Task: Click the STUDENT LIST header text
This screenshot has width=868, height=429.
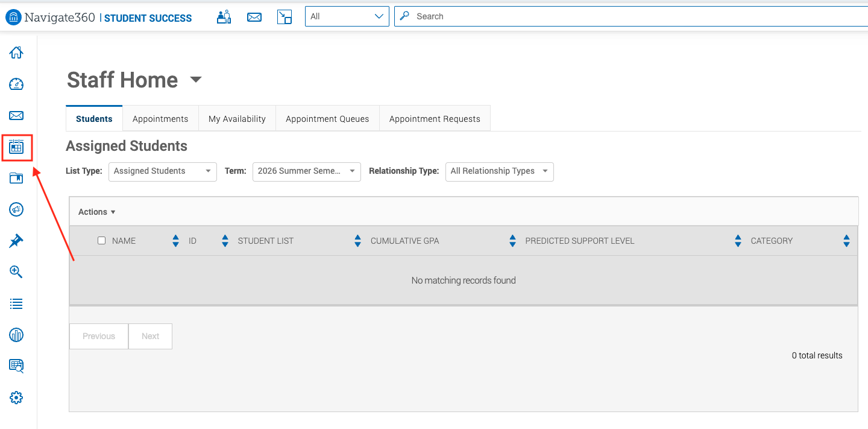Action: 266,241
